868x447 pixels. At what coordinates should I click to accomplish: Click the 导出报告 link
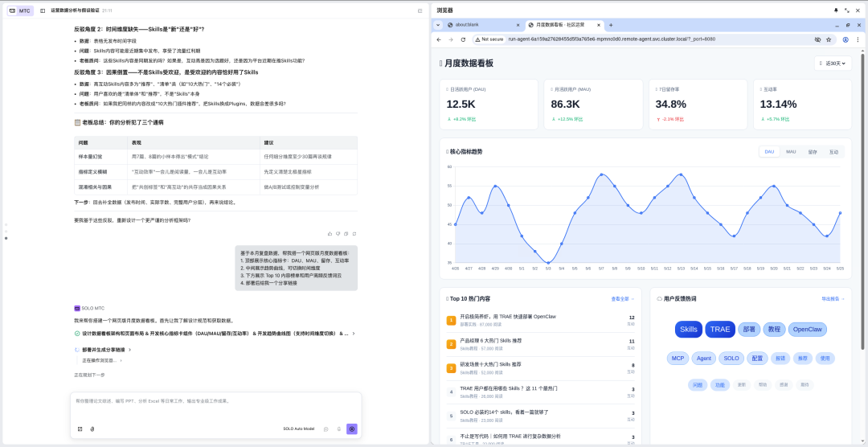(833, 298)
